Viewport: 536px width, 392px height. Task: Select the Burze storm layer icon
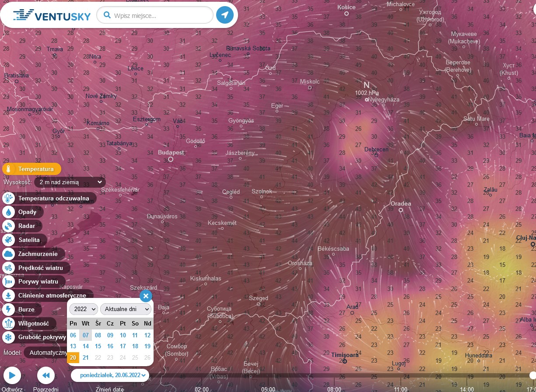coord(8,310)
